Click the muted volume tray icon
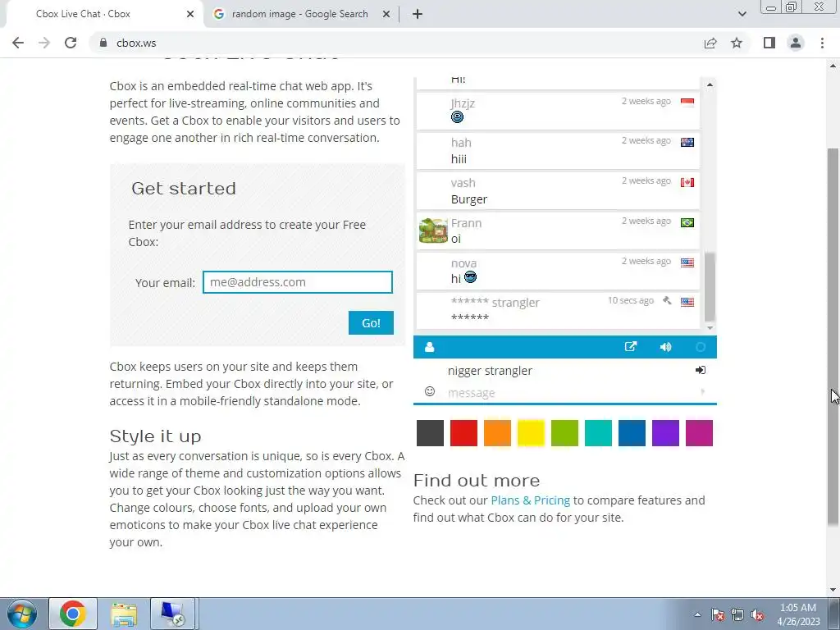Viewport: 840px width, 630px height. tap(757, 615)
